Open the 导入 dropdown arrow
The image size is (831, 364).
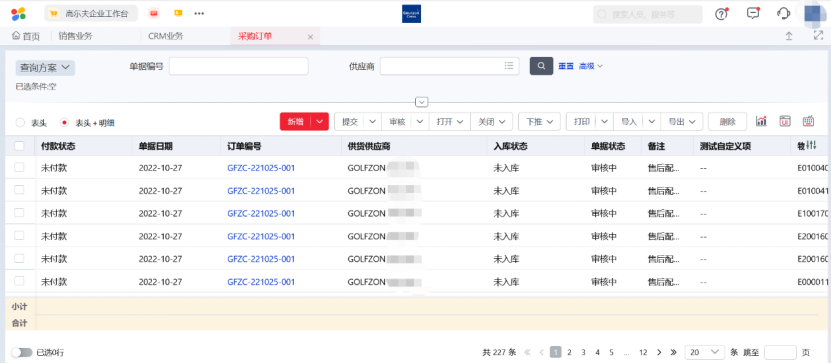pos(652,121)
